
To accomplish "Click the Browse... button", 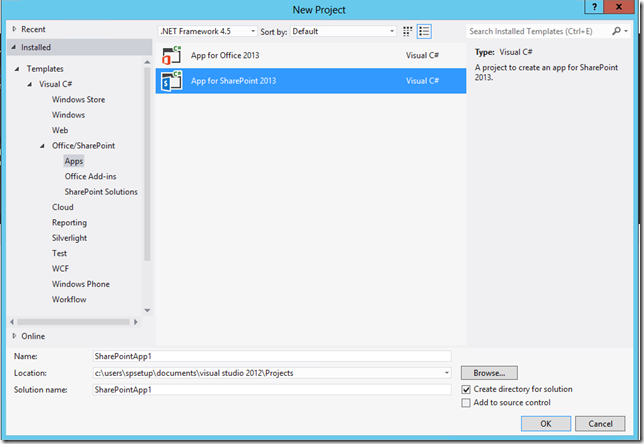I will pos(489,373).
